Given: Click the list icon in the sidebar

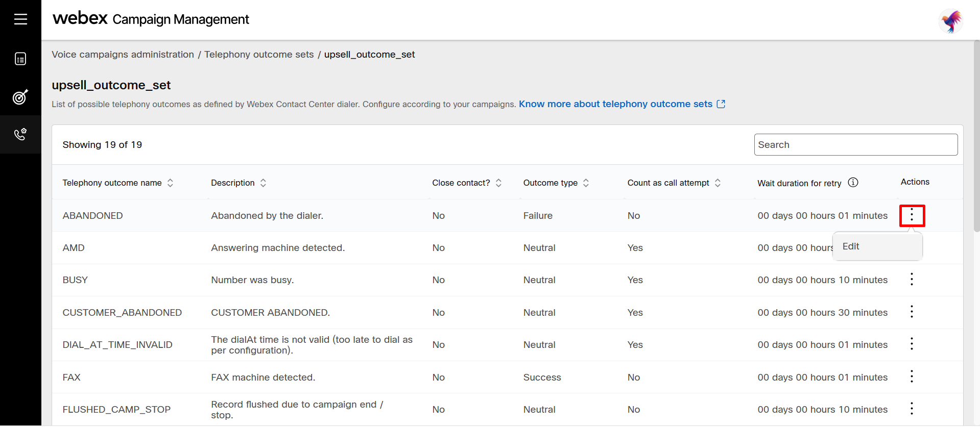Looking at the screenshot, I should pos(20,59).
